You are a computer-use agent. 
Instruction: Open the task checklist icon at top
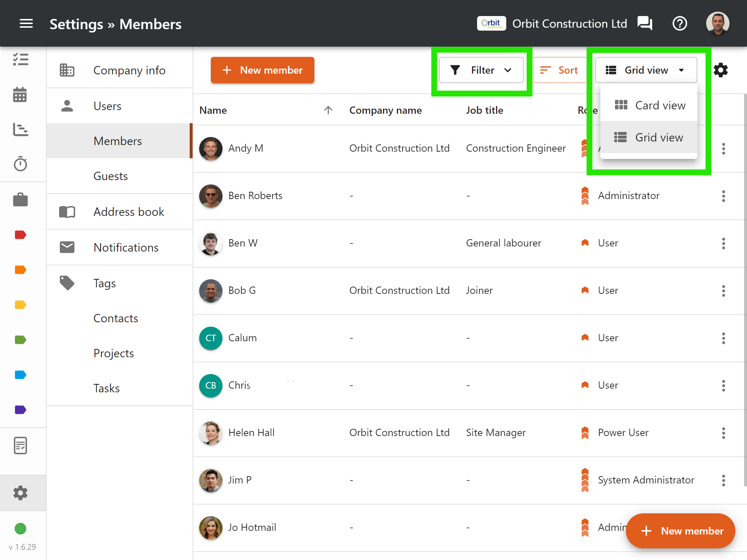click(x=20, y=59)
